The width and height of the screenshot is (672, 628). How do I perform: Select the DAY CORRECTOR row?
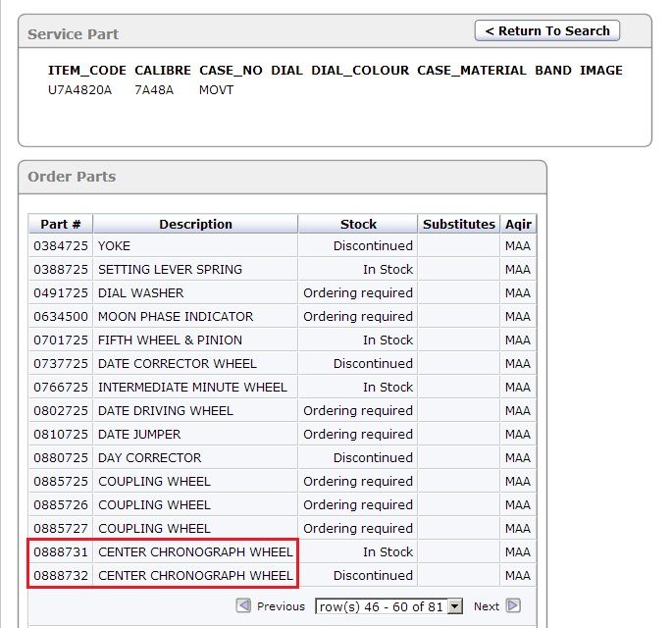pyautogui.click(x=149, y=458)
